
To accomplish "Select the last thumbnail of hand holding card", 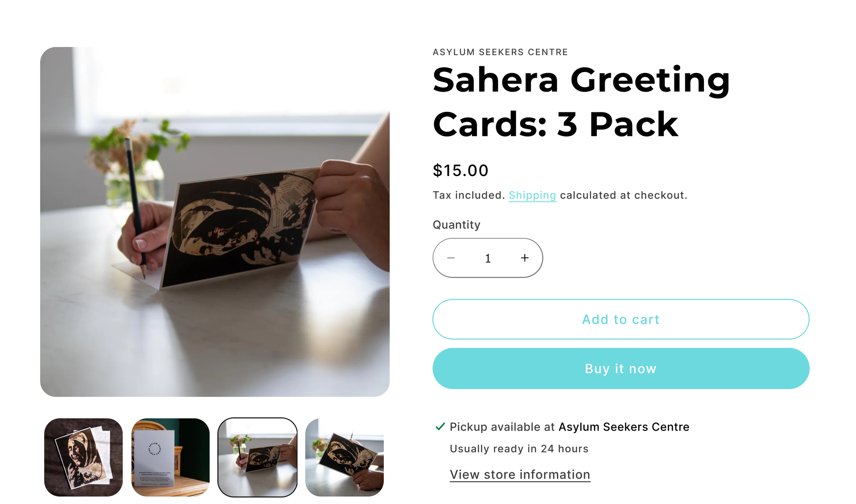I will click(x=344, y=457).
